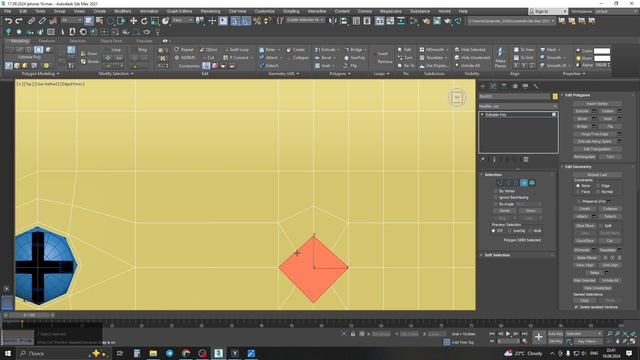Select Polygon sub-object level in Selection rollout
The width and height of the screenshot is (640, 360).
524,183
